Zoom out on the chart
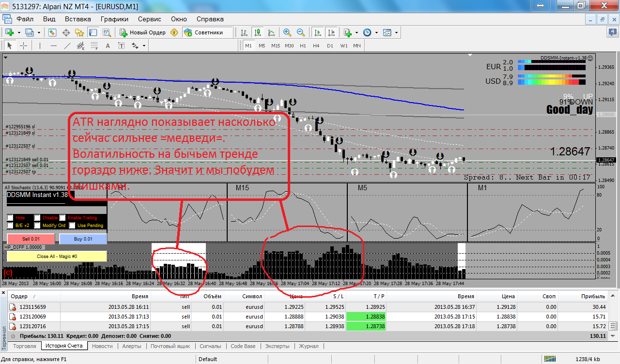This screenshot has height=364, width=620. [301, 32]
